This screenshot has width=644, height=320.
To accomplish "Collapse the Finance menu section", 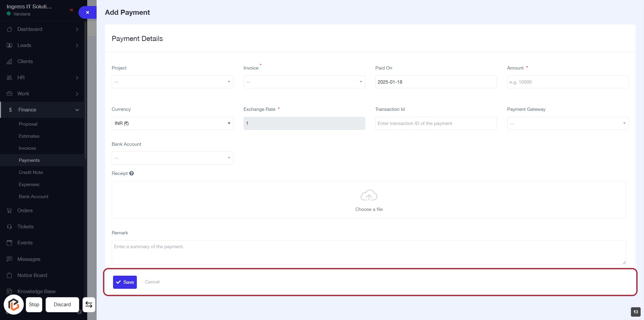I will [77, 110].
